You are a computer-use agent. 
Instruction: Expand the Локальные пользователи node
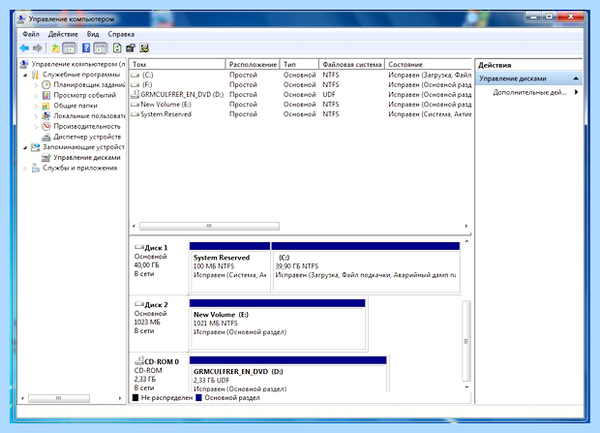click(36, 116)
